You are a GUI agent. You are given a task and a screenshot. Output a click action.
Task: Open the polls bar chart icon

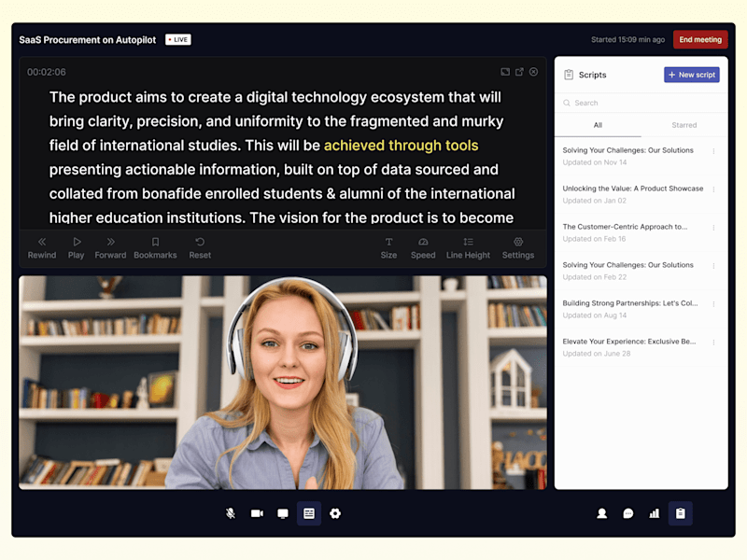[x=655, y=513]
